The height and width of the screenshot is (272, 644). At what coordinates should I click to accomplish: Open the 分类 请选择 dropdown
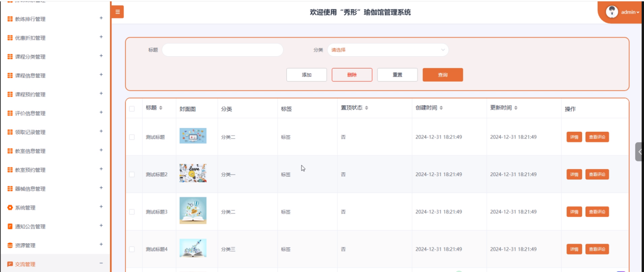[x=388, y=50]
